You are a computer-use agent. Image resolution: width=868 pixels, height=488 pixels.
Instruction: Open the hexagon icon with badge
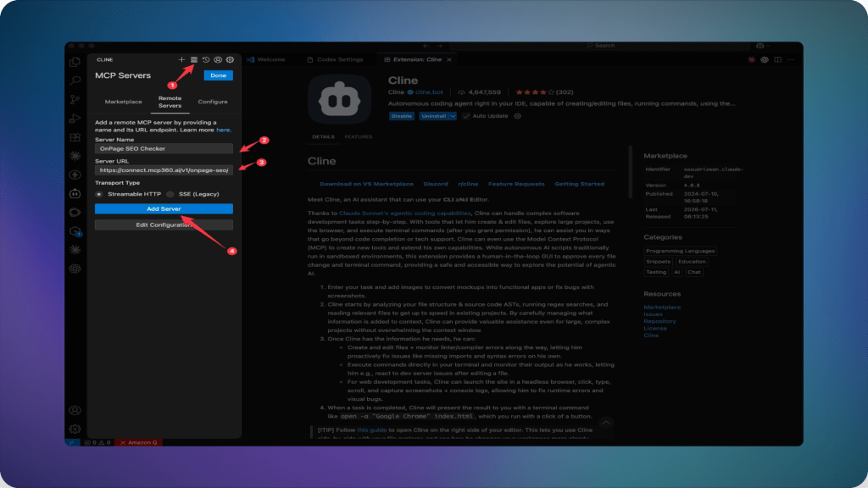[x=75, y=231]
